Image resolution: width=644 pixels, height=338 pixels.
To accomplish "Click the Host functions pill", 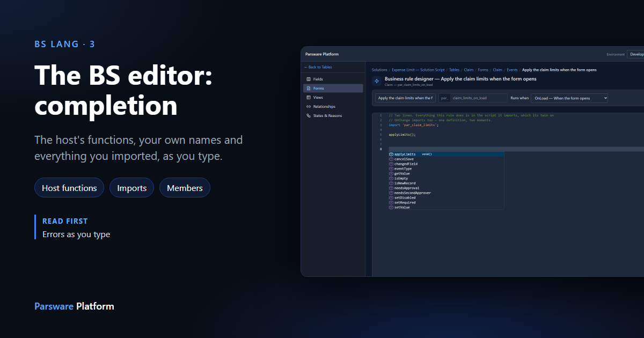I will pos(69,188).
